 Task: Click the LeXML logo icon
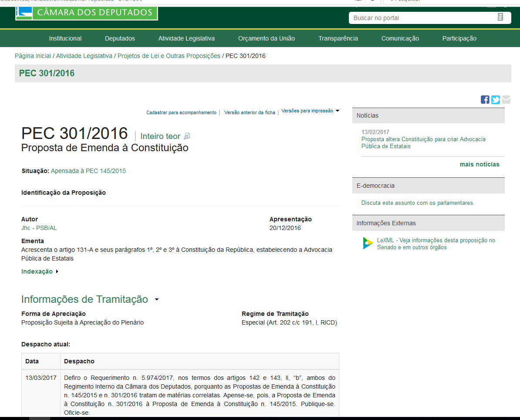coord(368,244)
